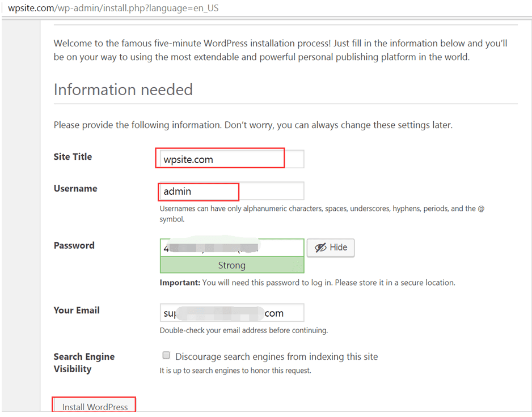Click the Discourage search engines label text
The image size is (532, 417).
(x=277, y=356)
